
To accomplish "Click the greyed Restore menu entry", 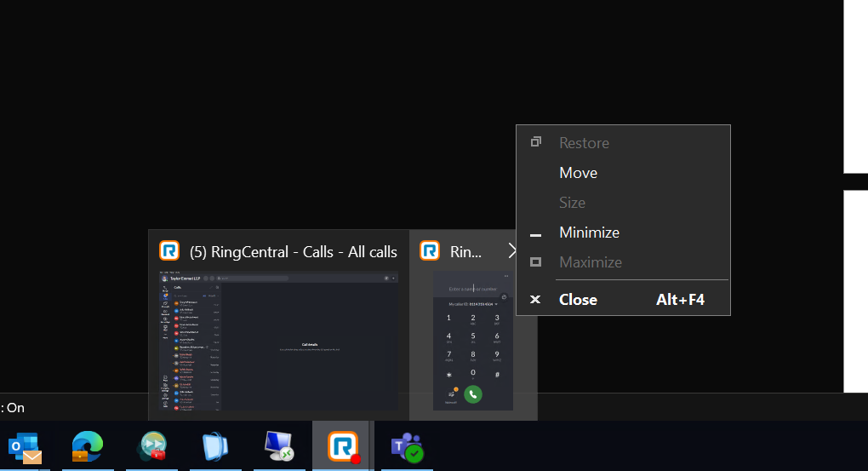I will click(x=623, y=143).
